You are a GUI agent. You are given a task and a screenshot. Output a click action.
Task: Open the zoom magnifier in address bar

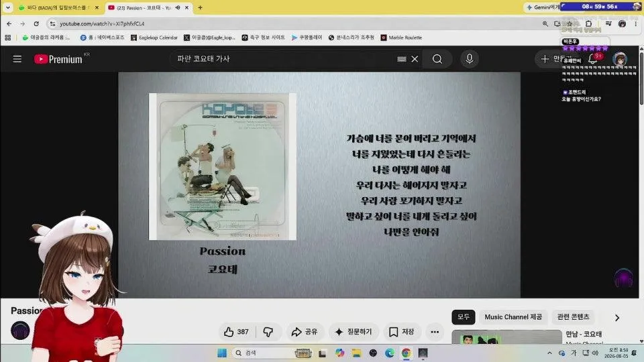tap(545, 24)
